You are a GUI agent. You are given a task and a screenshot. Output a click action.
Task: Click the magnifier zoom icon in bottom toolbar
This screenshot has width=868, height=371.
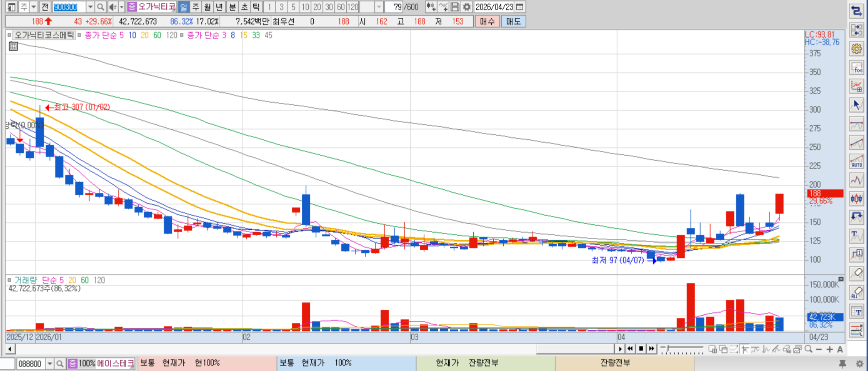tap(808, 349)
